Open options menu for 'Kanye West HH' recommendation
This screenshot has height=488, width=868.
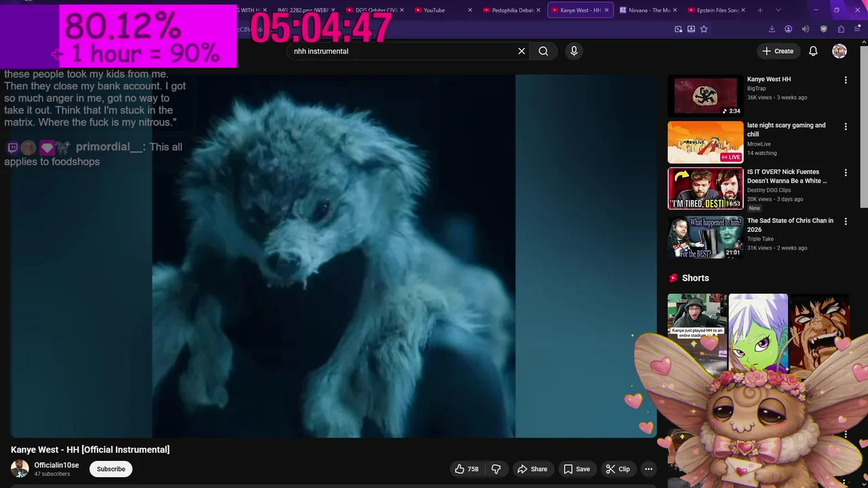(846, 80)
